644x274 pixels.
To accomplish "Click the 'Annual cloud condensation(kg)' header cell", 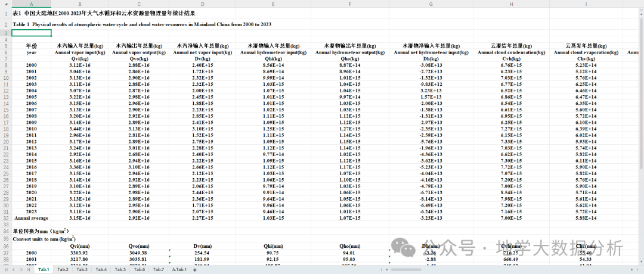I will [512, 52].
